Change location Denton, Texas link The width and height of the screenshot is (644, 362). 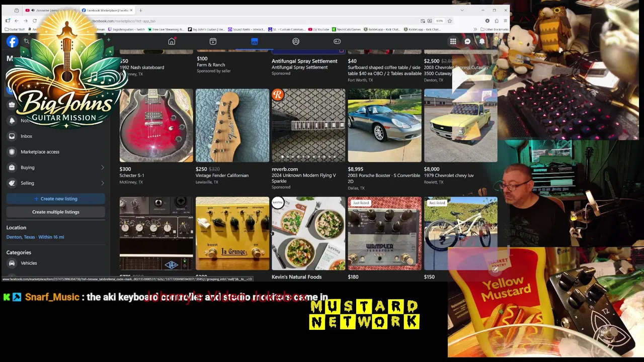[35, 237]
